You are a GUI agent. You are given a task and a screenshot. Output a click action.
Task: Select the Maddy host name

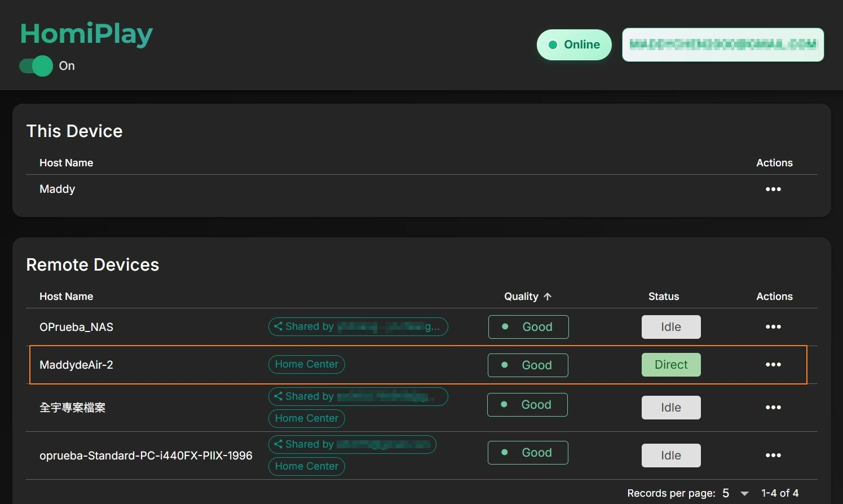57,189
